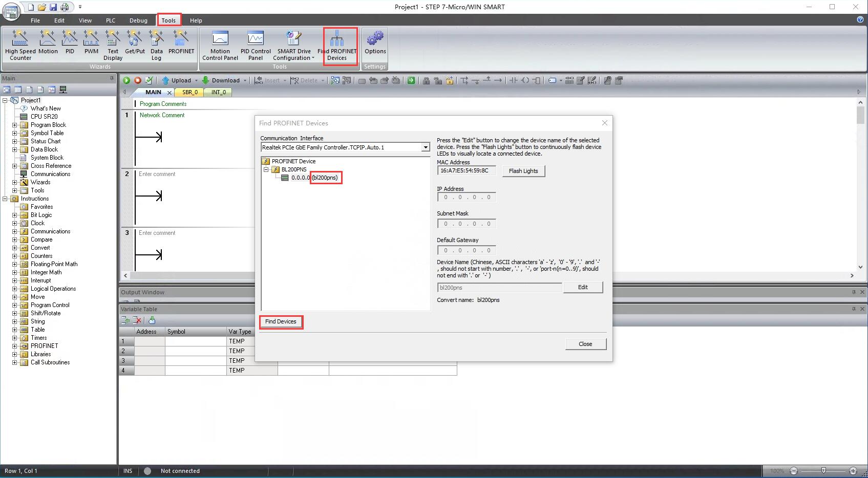The width and height of the screenshot is (868, 478).
Task: Open the Get/Put wizard
Action: click(135, 42)
